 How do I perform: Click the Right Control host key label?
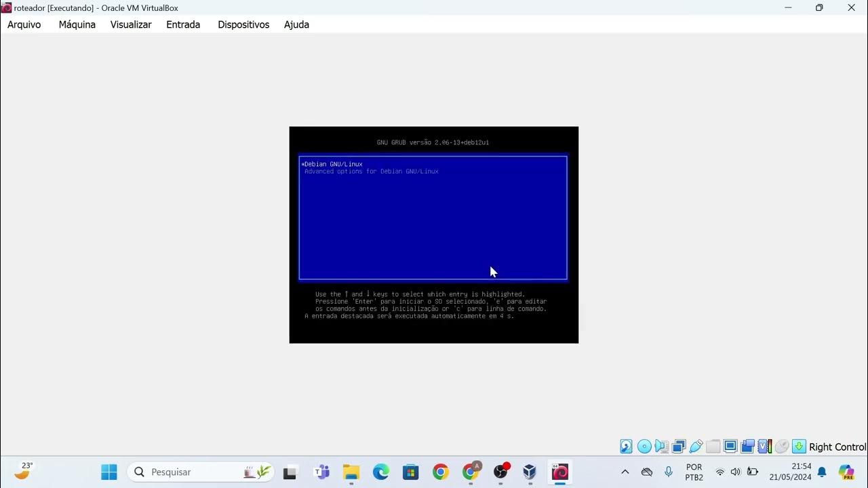[837, 447]
